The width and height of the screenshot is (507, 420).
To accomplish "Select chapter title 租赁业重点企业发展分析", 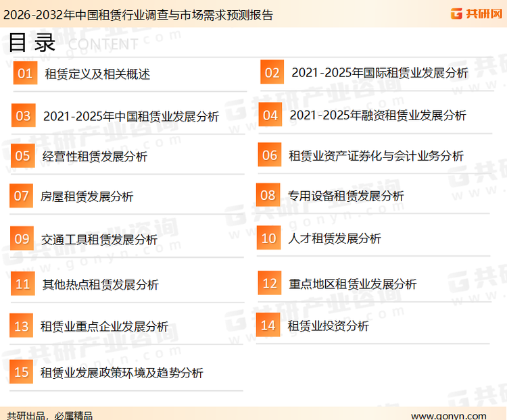I will tap(104, 326).
